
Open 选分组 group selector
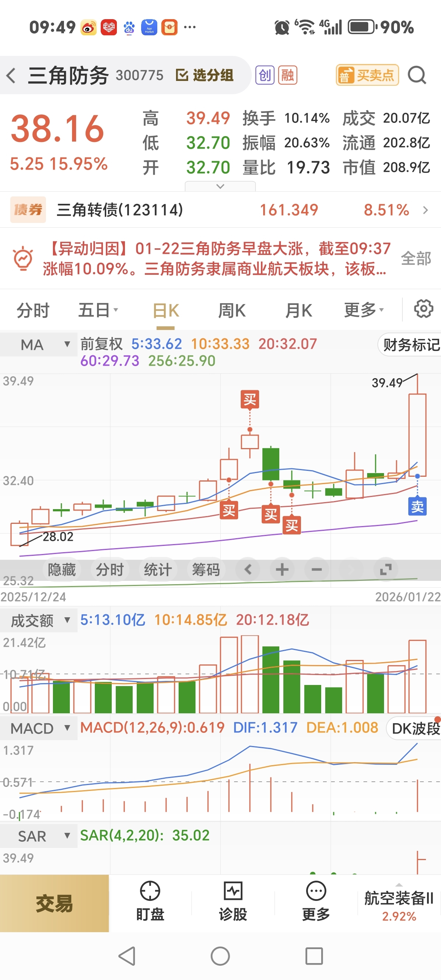click(x=205, y=75)
